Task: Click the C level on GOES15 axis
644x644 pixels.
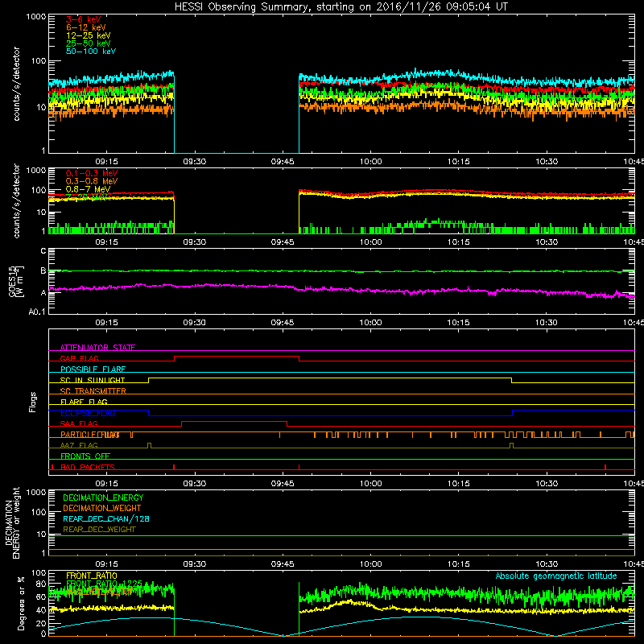Action: 43,251
